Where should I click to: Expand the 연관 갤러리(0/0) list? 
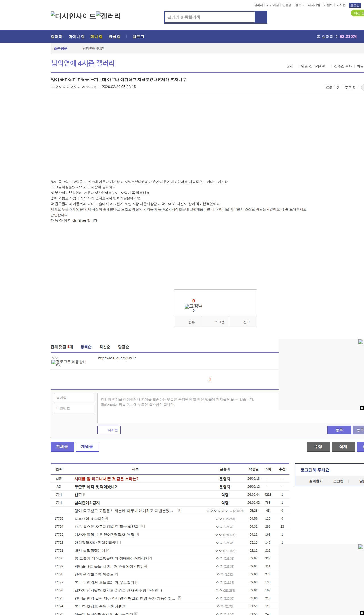tap(314, 66)
